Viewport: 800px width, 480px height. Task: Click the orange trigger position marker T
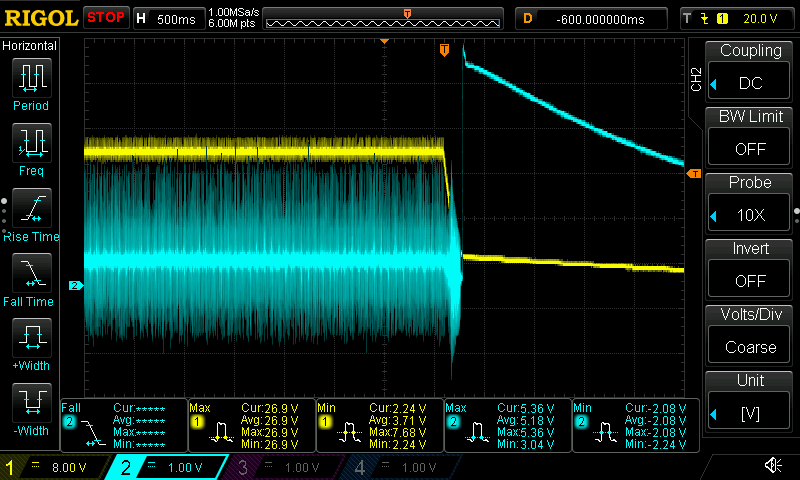click(444, 49)
